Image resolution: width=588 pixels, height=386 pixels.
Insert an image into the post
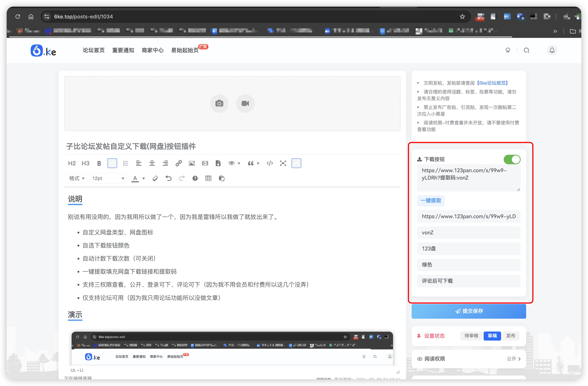coord(192,163)
